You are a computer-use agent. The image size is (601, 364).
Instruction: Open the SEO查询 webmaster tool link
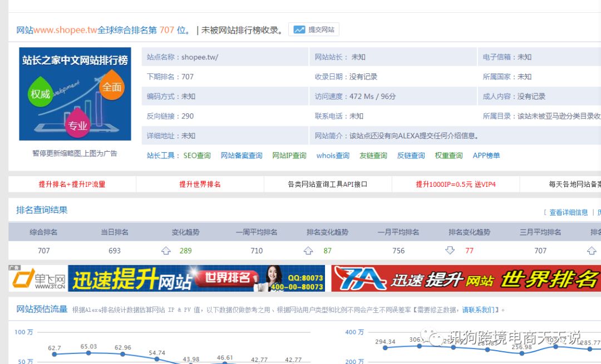point(197,156)
